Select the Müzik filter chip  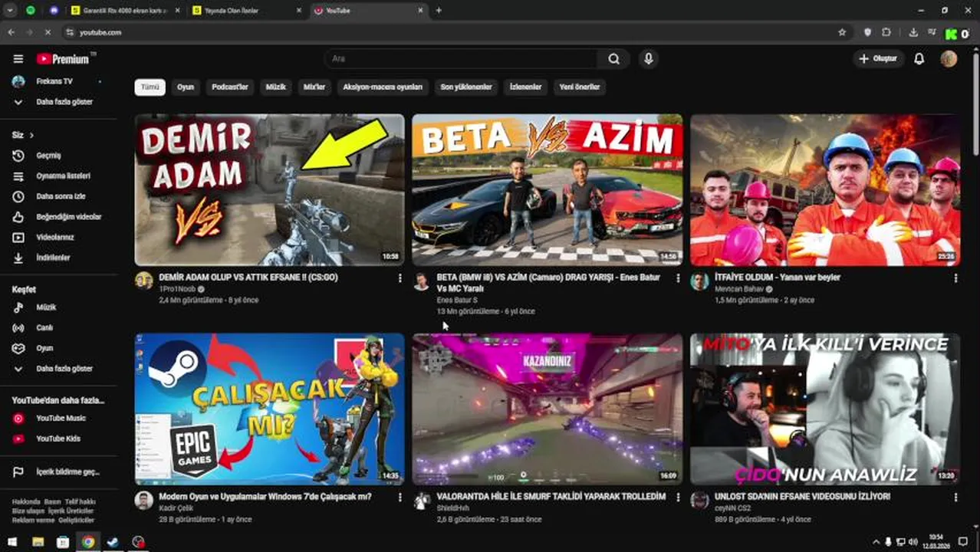275,87
